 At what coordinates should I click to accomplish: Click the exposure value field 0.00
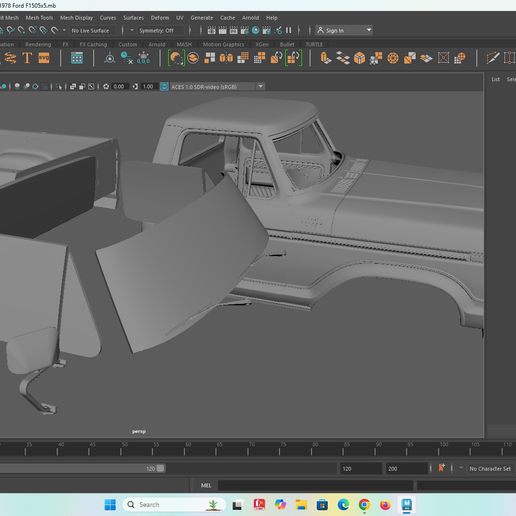[x=119, y=87]
